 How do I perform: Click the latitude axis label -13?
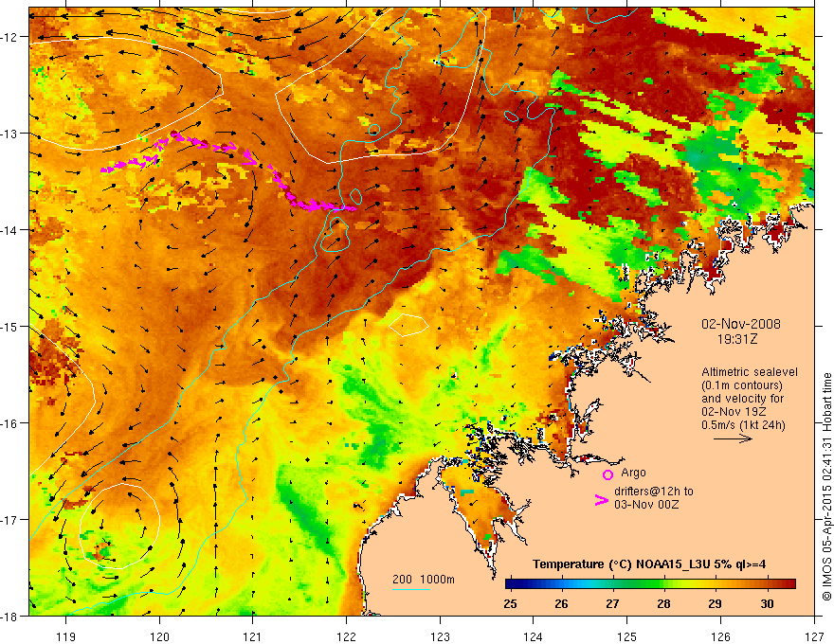click(9, 134)
